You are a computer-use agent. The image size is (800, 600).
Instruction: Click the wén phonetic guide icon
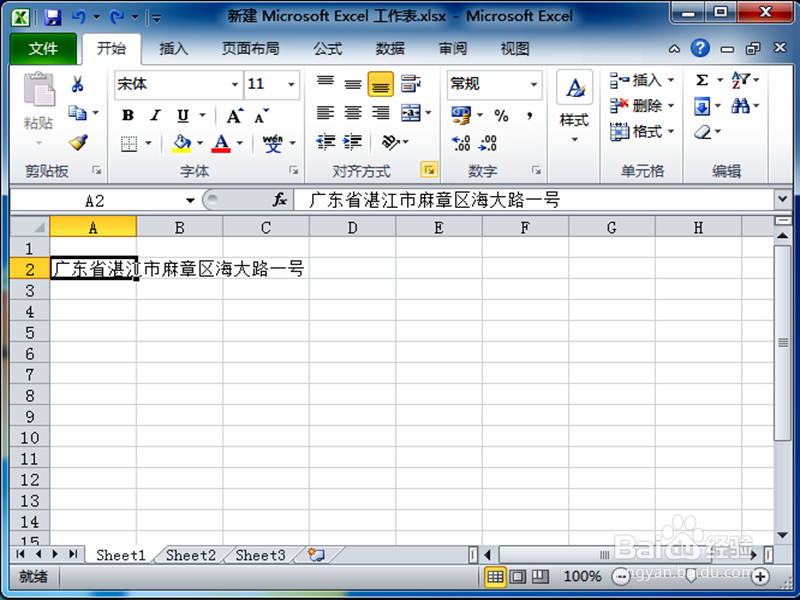[x=273, y=143]
